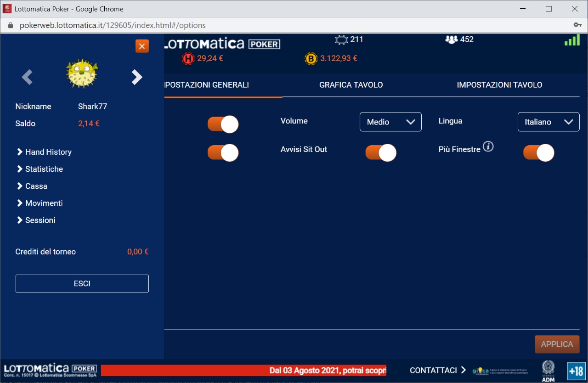The width and height of the screenshot is (588, 383).
Task: Click the red scrolling news banner
Action: tap(243, 371)
